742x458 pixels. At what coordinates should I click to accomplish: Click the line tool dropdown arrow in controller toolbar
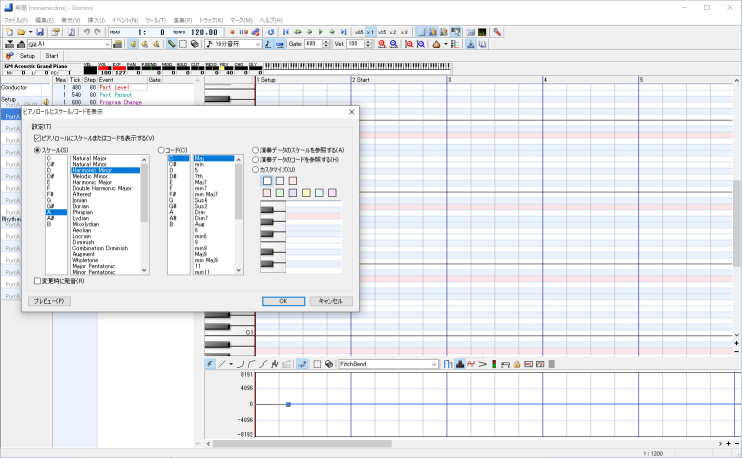(231, 364)
